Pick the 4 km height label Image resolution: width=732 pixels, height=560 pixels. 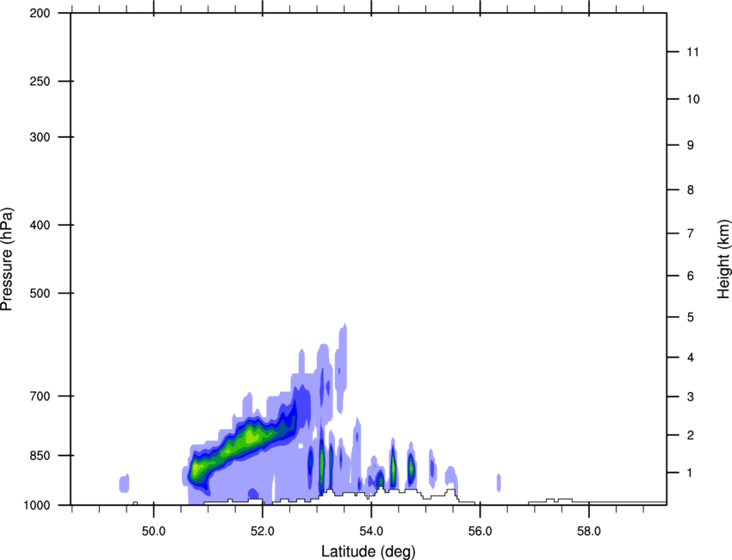click(x=691, y=358)
